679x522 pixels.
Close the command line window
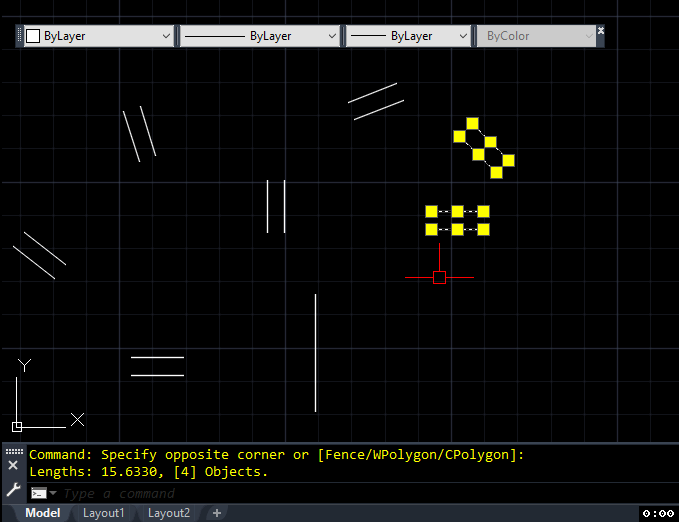13,465
